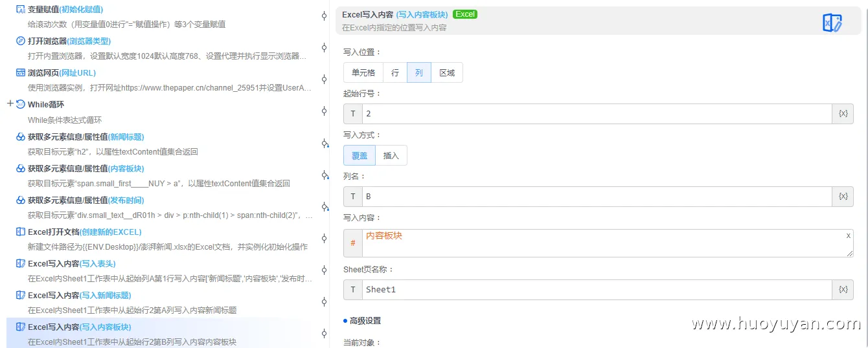Click the blue (浏览器类型) label
Image resolution: width=868 pixels, height=348 pixels.
(89, 41)
